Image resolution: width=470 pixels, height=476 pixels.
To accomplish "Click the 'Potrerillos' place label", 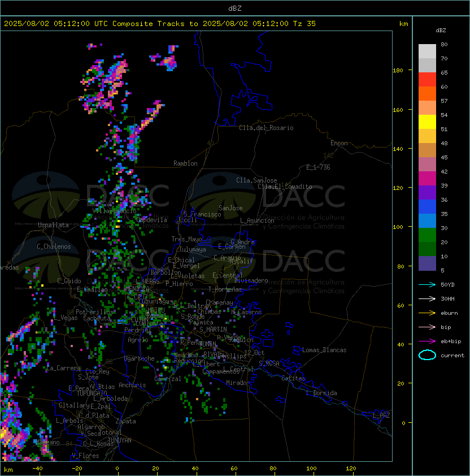I will click(94, 312).
